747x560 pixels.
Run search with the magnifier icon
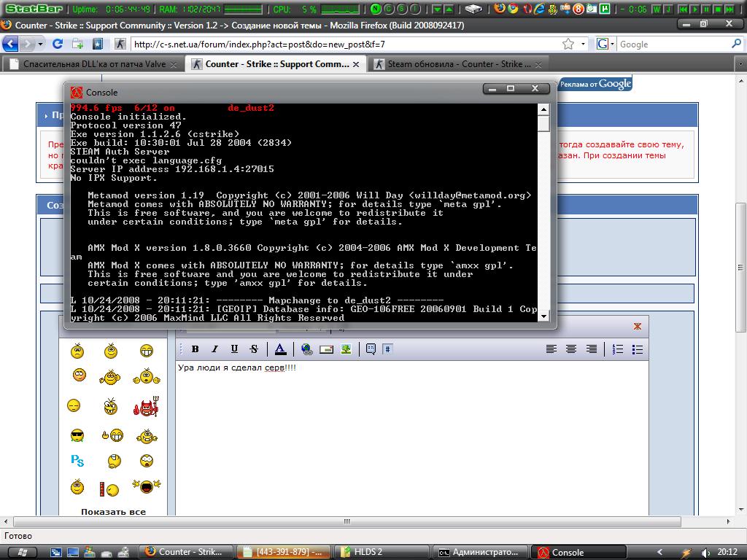click(x=736, y=44)
